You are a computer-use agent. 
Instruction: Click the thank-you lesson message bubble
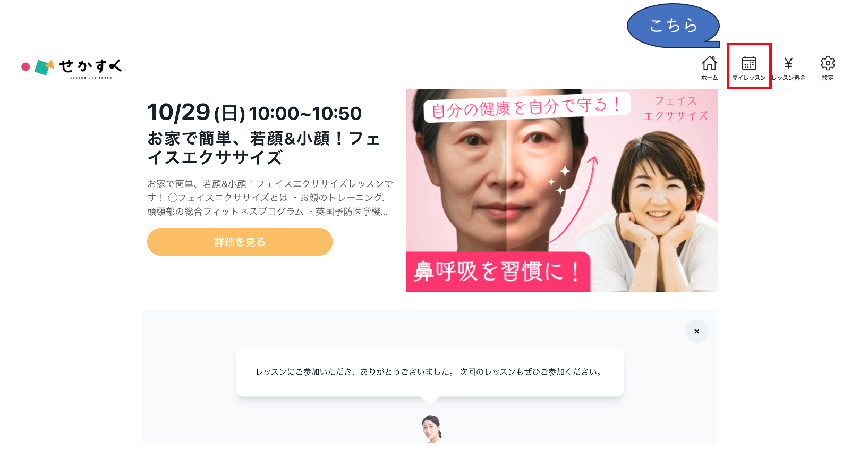coord(430,372)
